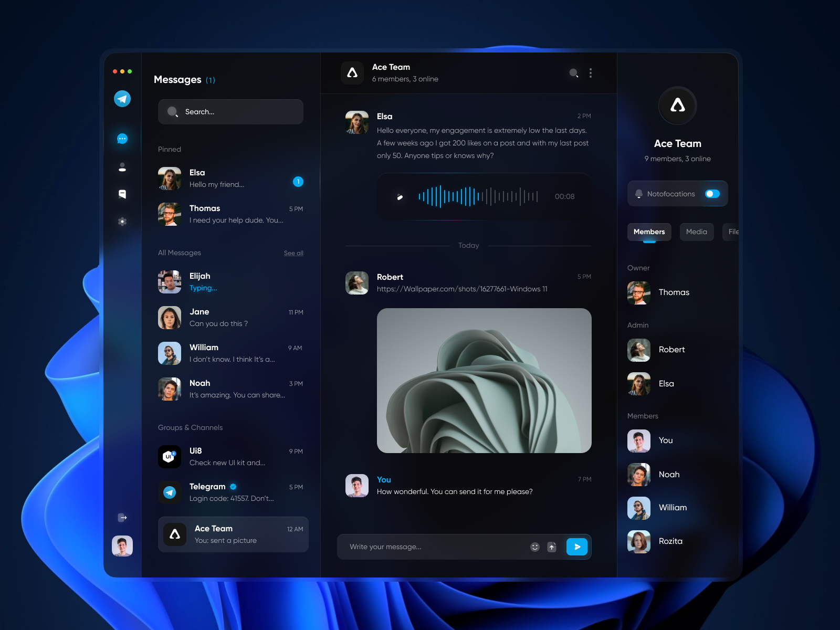This screenshot has height=630, width=840.
Task: Switch to the Media tab
Action: point(697,232)
